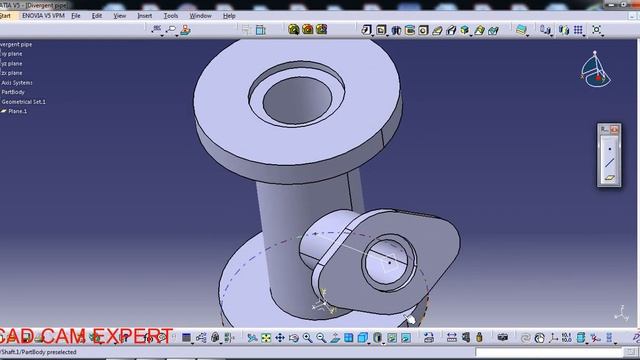Click the Multi-sections Solid tool icon
The height and width of the screenshot is (360, 640).
coord(479,30)
